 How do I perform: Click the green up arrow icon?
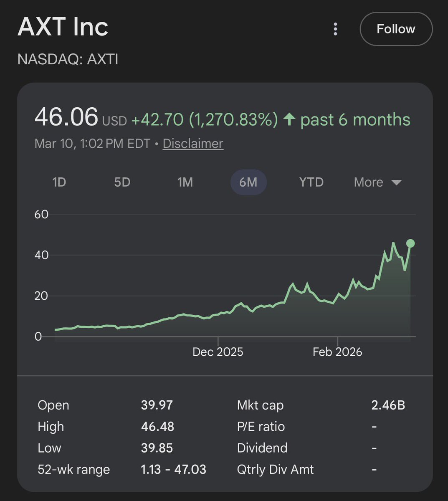click(289, 119)
